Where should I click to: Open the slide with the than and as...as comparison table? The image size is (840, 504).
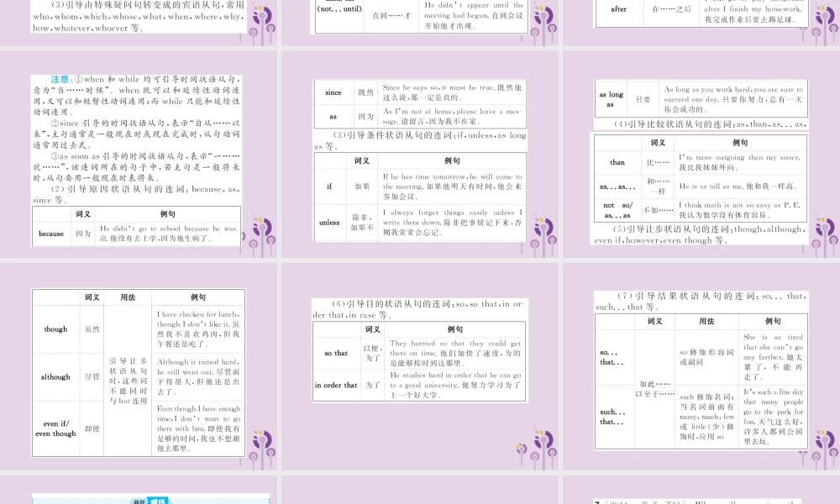(x=701, y=155)
